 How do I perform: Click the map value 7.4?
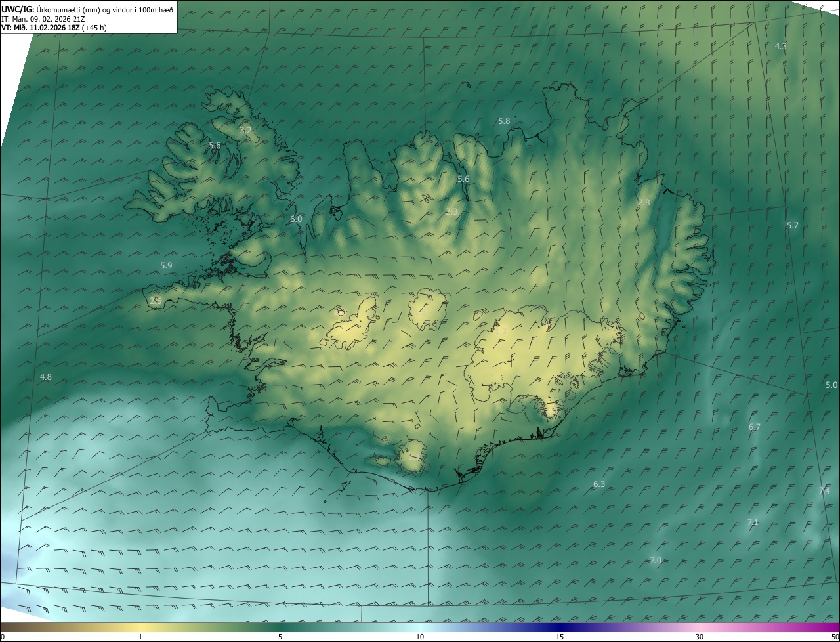[x=825, y=491]
